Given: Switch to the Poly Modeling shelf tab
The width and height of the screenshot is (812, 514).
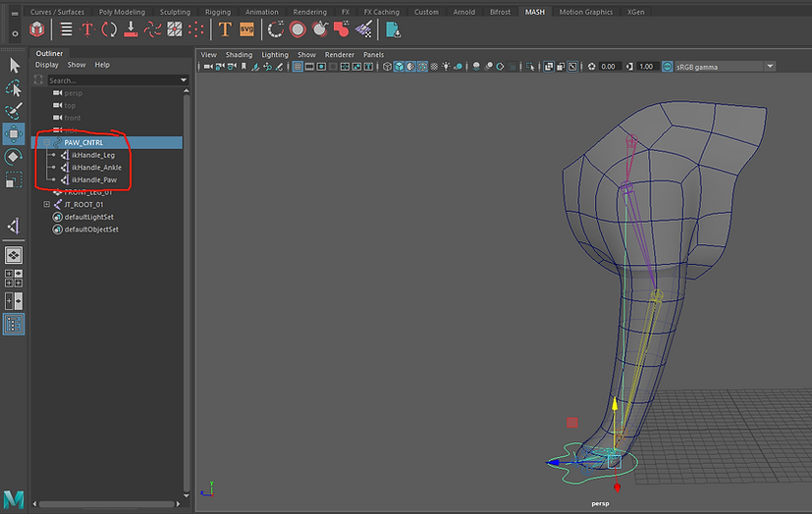Looking at the screenshot, I should click(x=122, y=12).
